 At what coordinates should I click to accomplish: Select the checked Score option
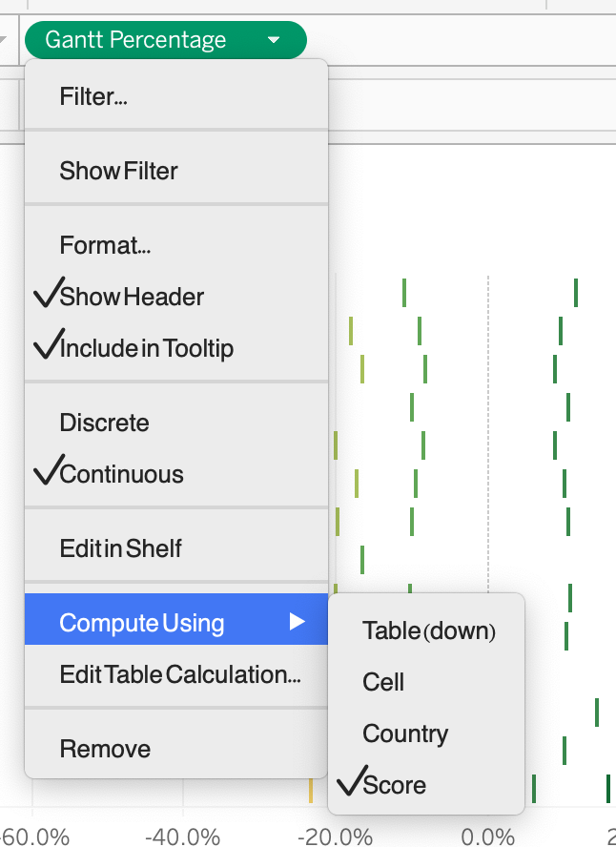[395, 785]
